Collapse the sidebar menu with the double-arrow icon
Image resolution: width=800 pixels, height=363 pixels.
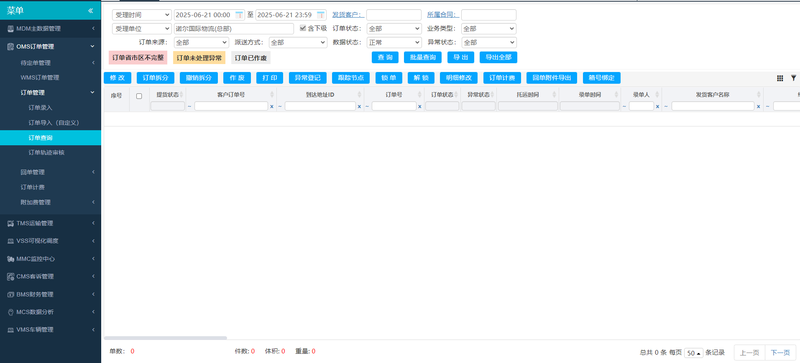coord(90,10)
